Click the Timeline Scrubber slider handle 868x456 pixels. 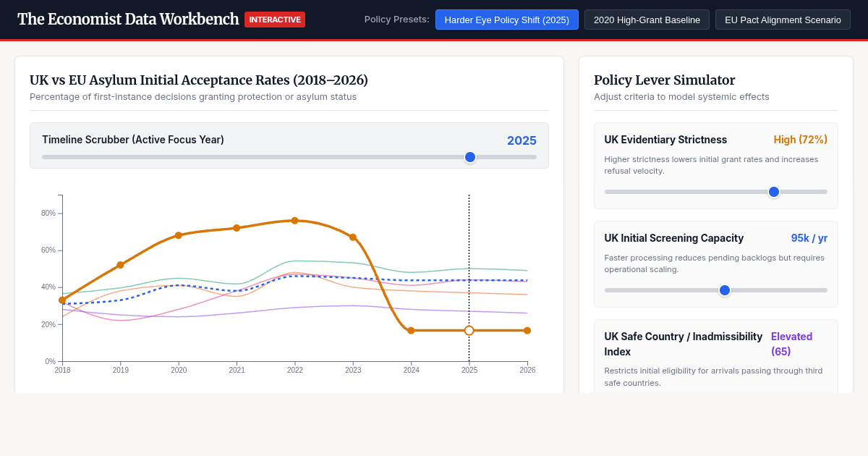click(x=470, y=157)
